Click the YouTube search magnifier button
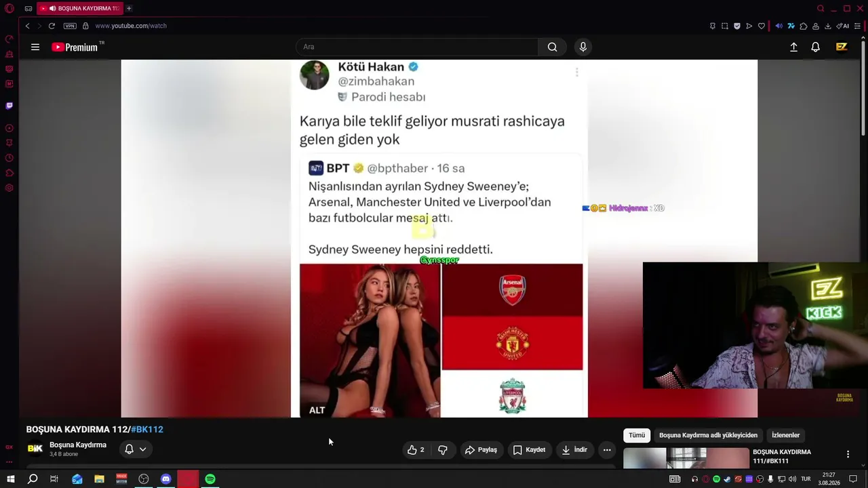 pyautogui.click(x=553, y=47)
